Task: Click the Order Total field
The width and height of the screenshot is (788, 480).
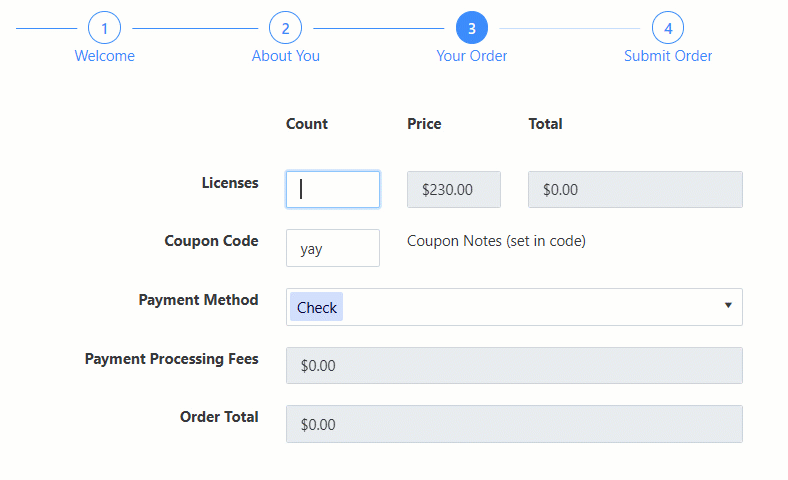Action: (x=514, y=423)
